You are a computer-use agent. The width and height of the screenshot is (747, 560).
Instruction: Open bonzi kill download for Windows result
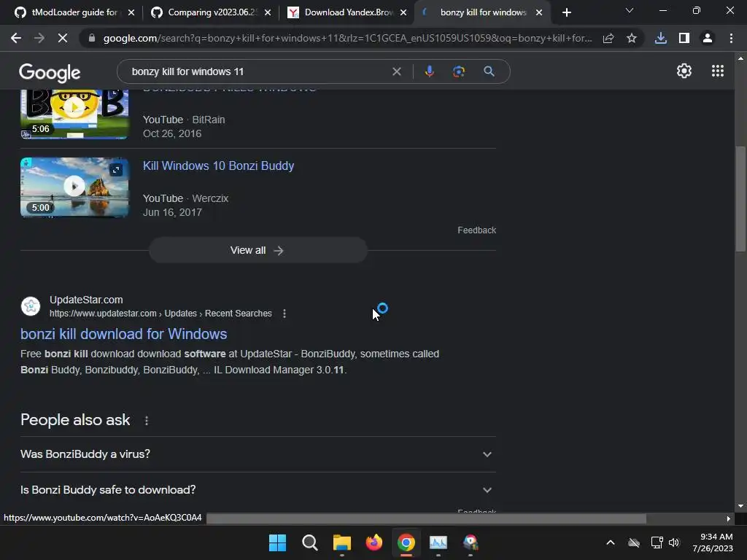pos(124,334)
